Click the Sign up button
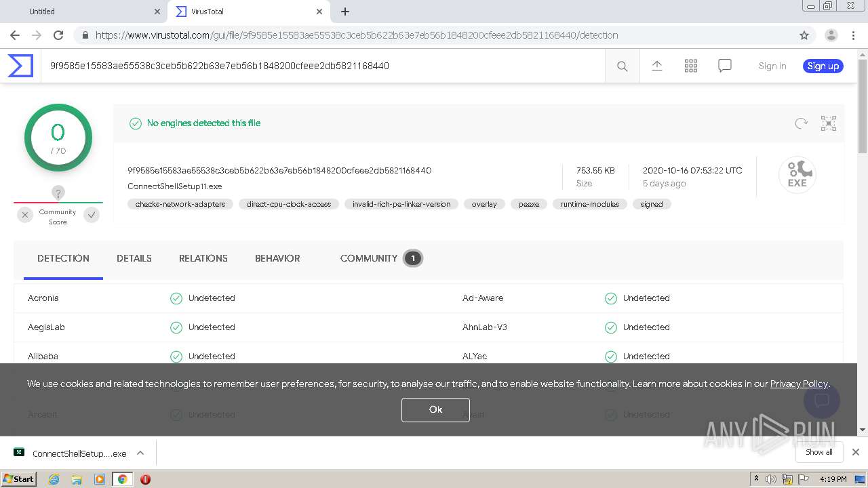The image size is (868, 488). click(x=823, y=66)
